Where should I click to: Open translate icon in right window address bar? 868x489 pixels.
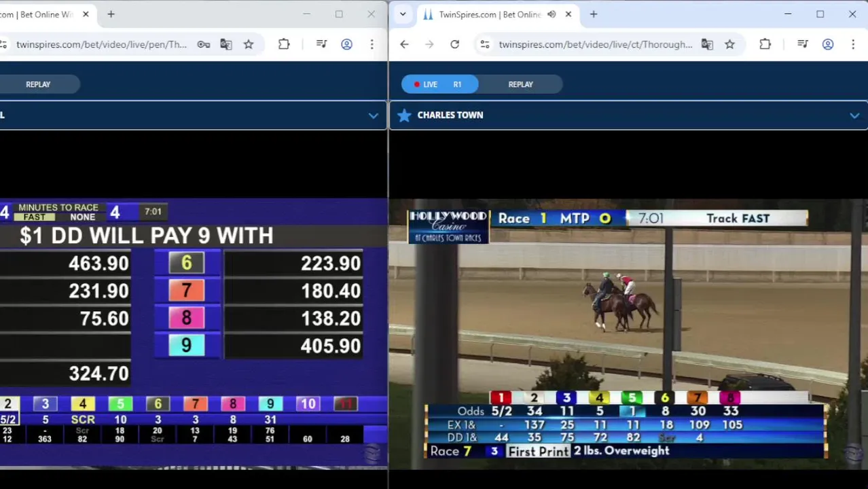[x=707, y=44]
